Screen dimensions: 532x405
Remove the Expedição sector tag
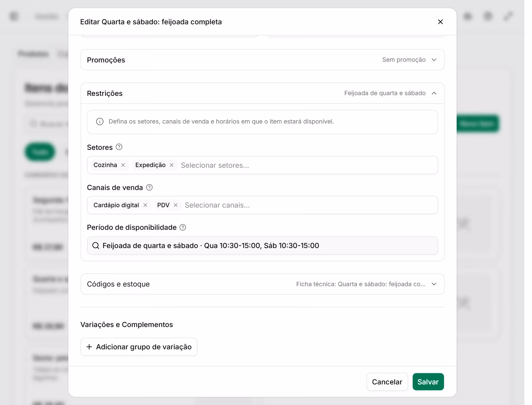pyautogui.click(x=172, y=165)
